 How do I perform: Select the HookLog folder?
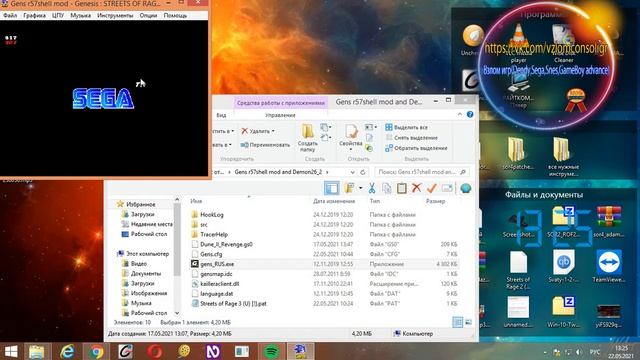pos(212,215)
